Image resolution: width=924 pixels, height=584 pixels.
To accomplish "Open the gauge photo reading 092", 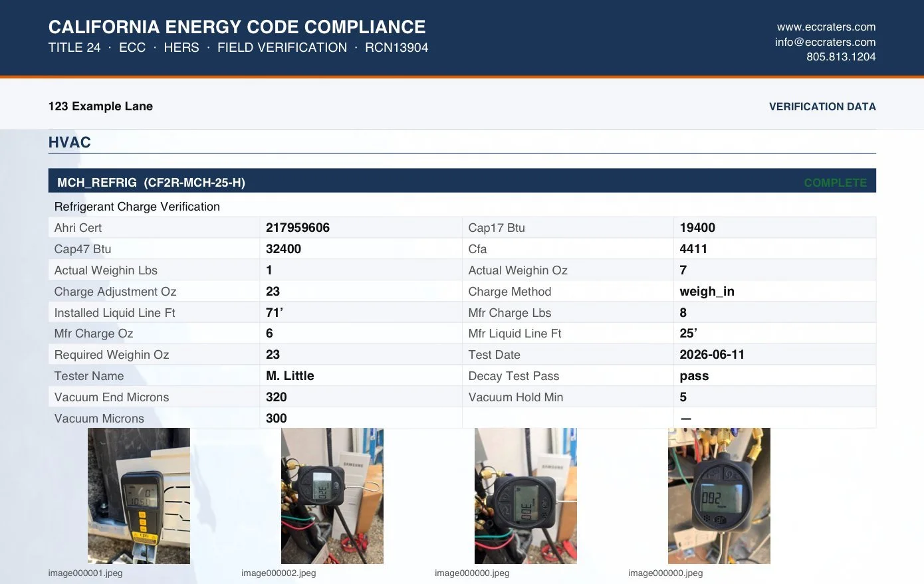I will point(719,496).
